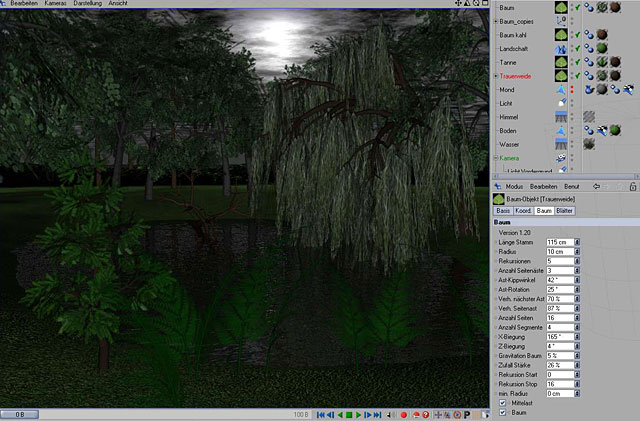This screenshot has height=421, width=640.
Task: Expand the Baum_copies tree item
Action: (x=496, y=21)
